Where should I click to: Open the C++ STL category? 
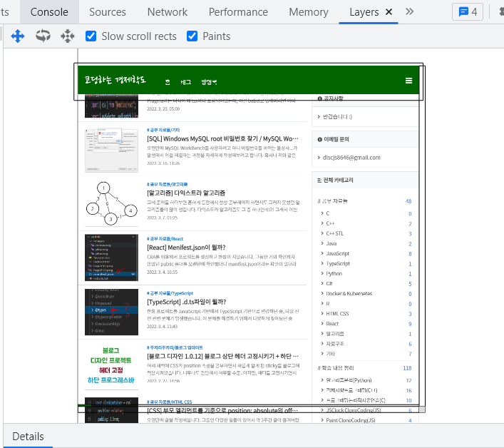point(334,233)
